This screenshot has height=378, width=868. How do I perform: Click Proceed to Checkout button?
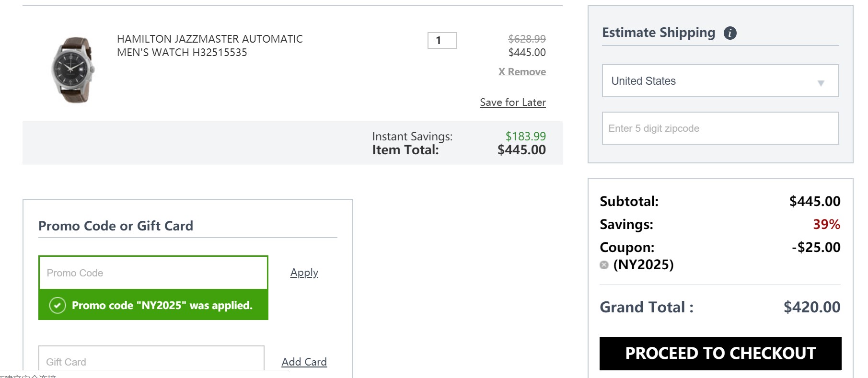(720, 354)
